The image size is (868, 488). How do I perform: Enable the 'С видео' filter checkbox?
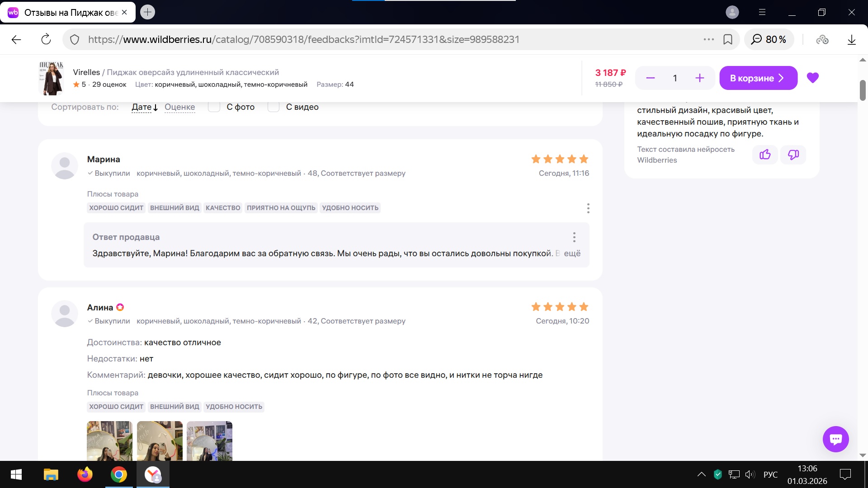coord(274,107)
